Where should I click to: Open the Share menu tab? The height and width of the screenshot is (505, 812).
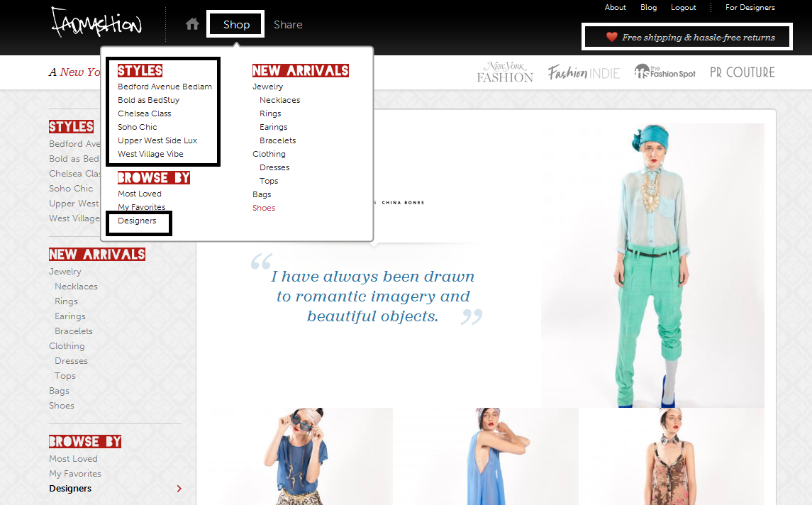288,24
